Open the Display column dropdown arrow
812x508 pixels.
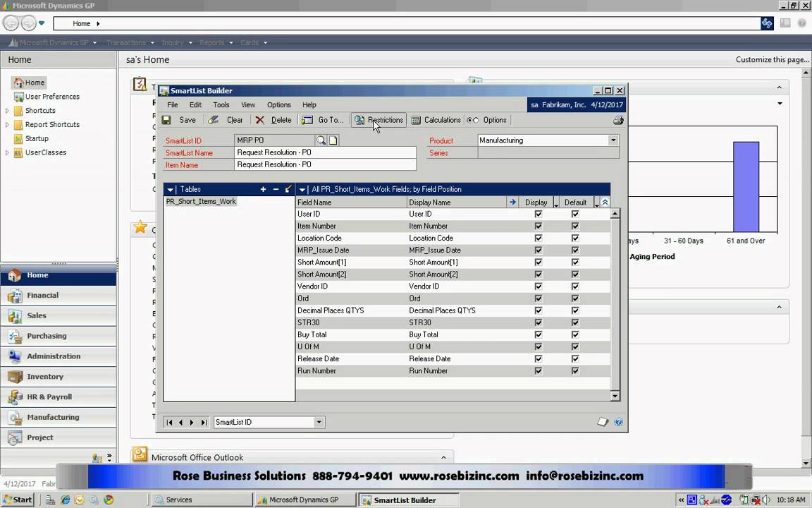pos(555,202)
